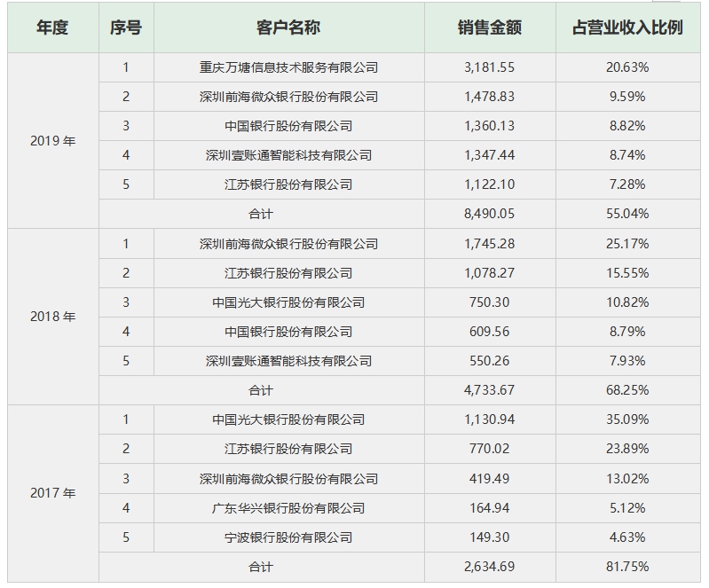Click sales amount 164.94
This screenshot has height=588, width=709.
[489, 508]
